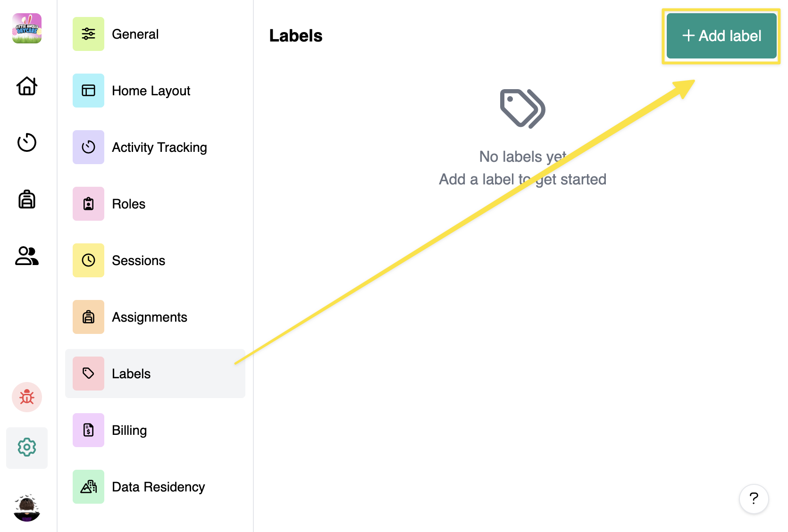Select Home Layout settings
Viewport: 788px width, 532px height.
(x=151, y=91)
